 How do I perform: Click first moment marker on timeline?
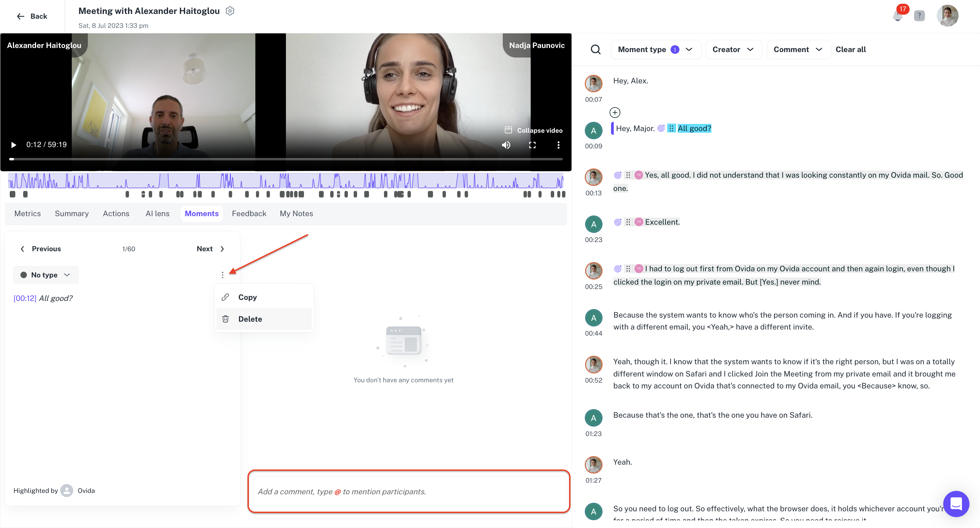point(13,194)
